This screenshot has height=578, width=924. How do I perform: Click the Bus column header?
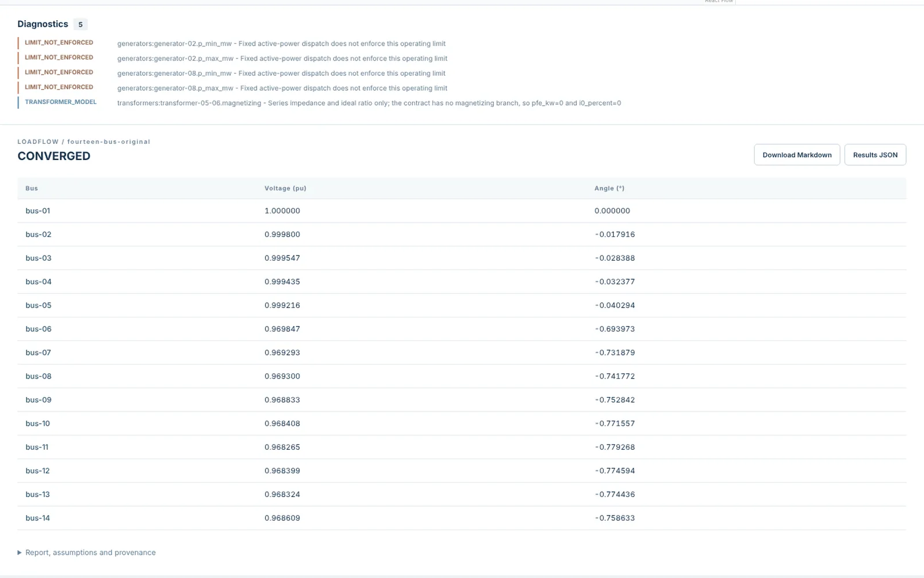(32, 188)
